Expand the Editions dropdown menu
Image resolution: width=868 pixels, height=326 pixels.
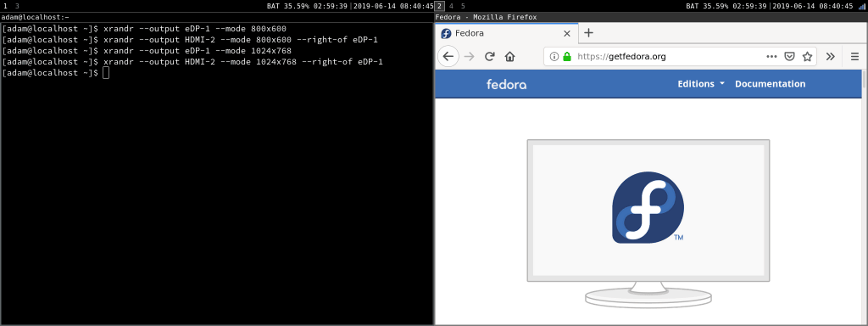coord(701,84)
